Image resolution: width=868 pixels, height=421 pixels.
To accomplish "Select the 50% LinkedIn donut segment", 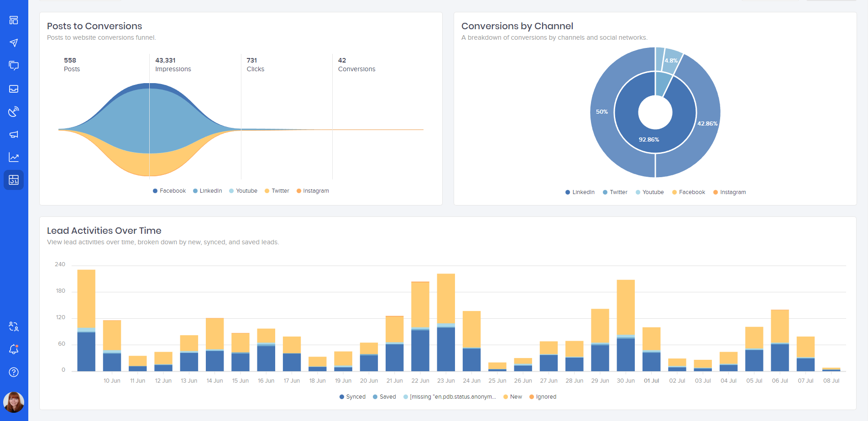I will coord(602,111).
